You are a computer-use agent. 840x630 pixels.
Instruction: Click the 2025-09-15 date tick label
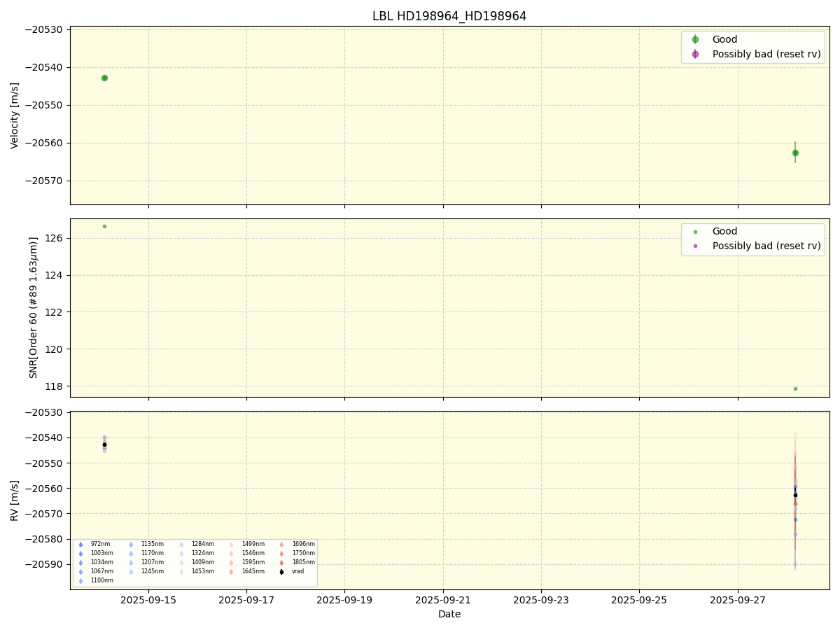tap(148, 600)
